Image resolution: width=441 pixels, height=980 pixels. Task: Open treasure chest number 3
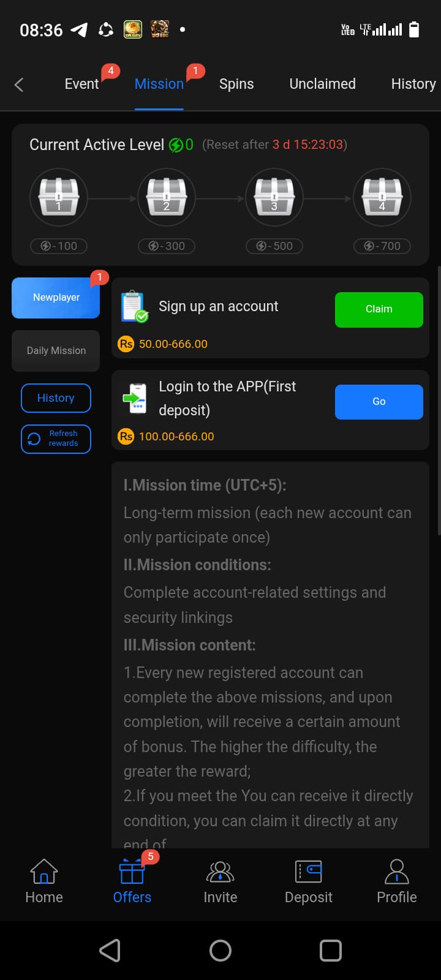point(274,197)
